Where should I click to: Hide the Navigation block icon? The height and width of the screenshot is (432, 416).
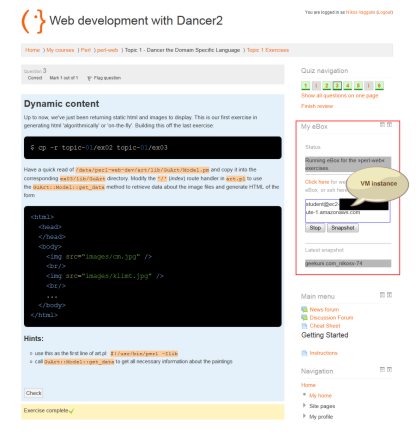[382, 370]
